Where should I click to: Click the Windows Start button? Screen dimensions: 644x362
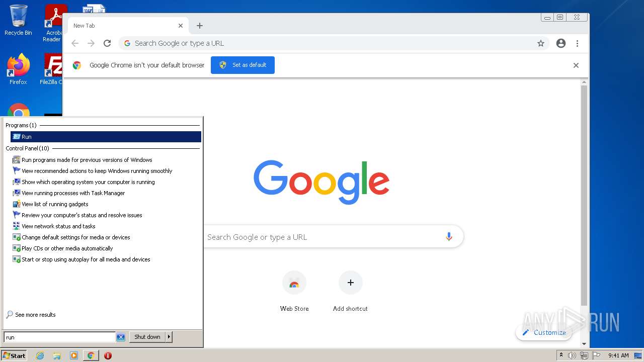point(14,355)
